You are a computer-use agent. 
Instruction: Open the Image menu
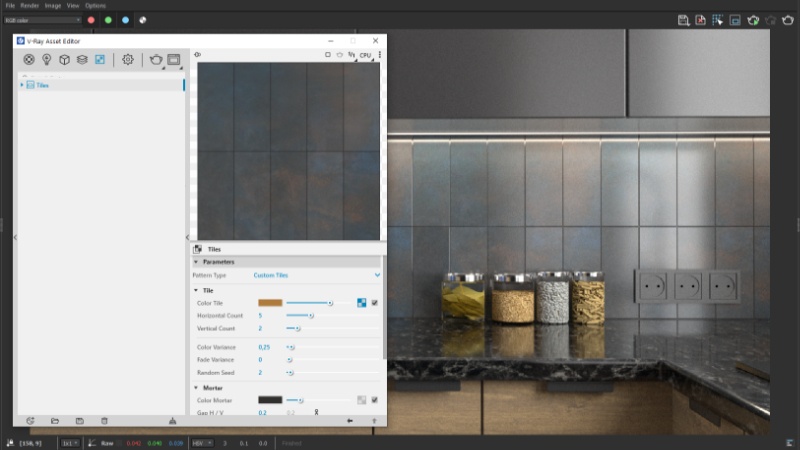(53, 6)
